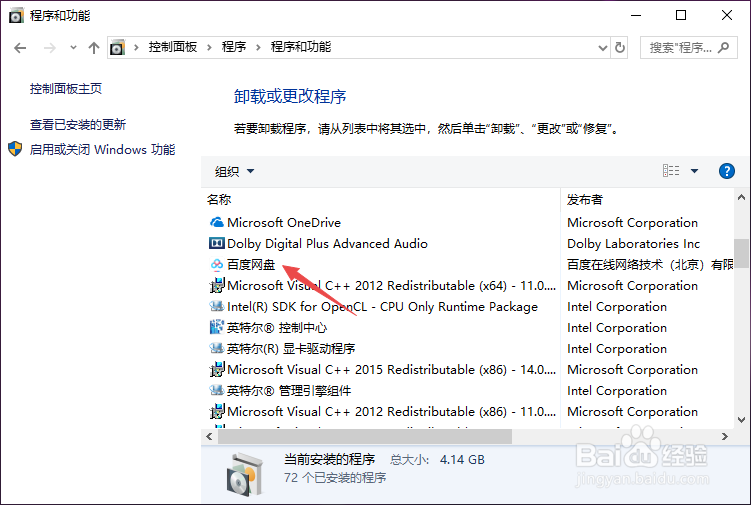Click the Intel SDK for OpenCL icon
Image resolution: width=751 pixels, height=505 pixels.
tap(216, 306)
